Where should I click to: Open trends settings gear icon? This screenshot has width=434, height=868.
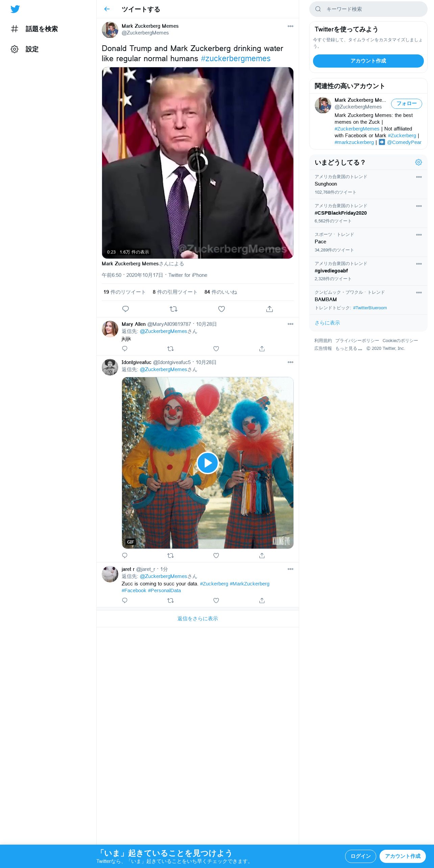[x=418, y=162]
